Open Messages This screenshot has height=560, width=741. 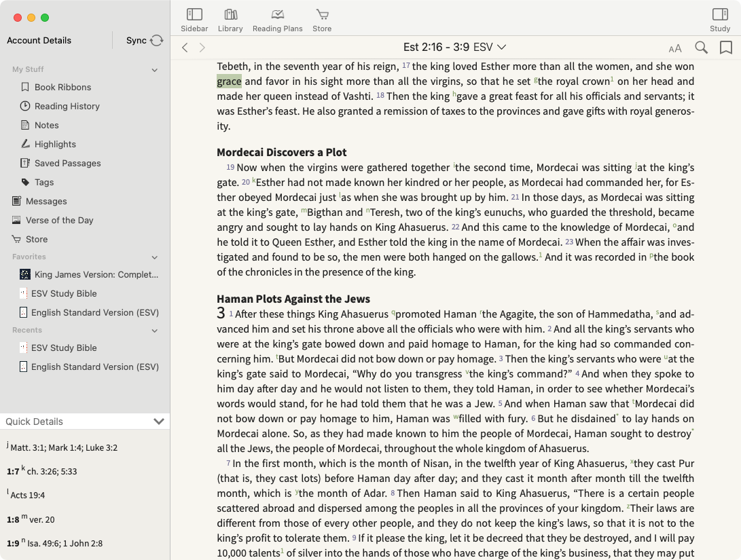click(x=39, y=201)
